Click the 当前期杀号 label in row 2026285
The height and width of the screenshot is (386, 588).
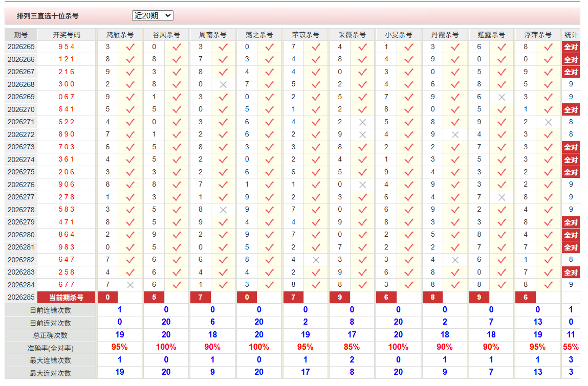point(67,298)
